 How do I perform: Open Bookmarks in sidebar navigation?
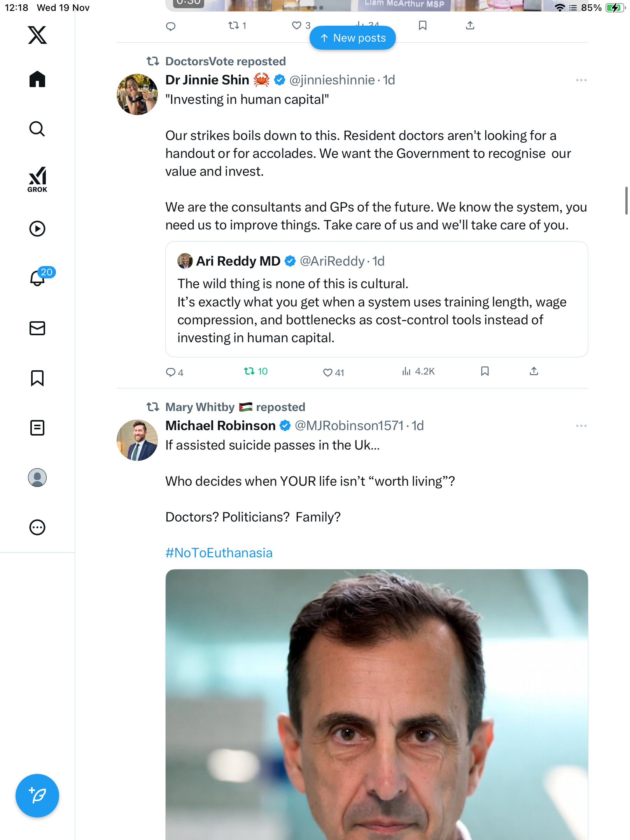37,378
